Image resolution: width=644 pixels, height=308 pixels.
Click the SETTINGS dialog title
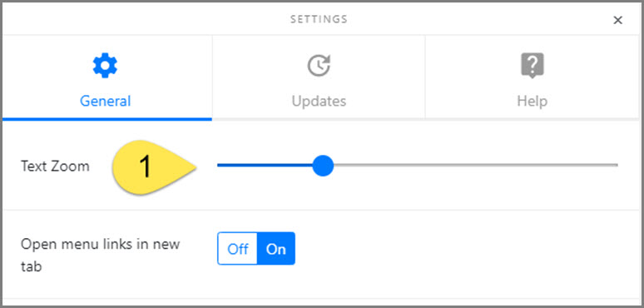[320, 19]
